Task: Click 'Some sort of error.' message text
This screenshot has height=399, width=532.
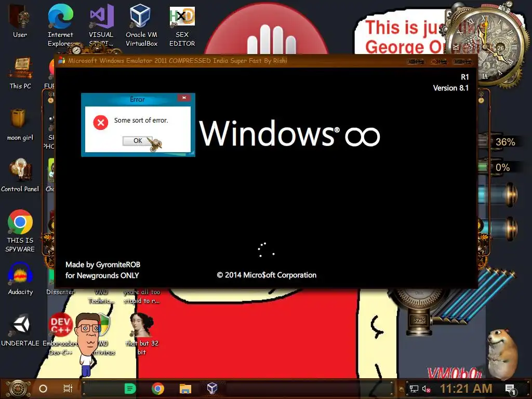Action: point(141,120)
